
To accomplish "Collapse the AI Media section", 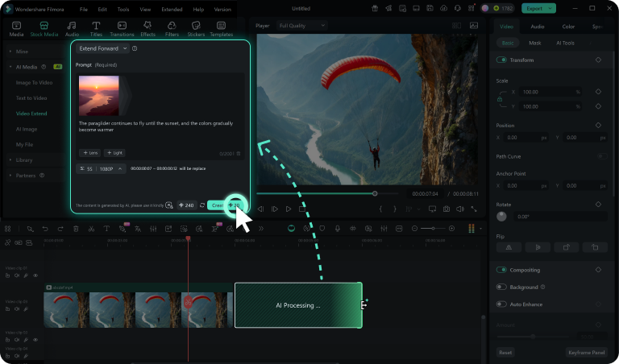I will [10, 67].
